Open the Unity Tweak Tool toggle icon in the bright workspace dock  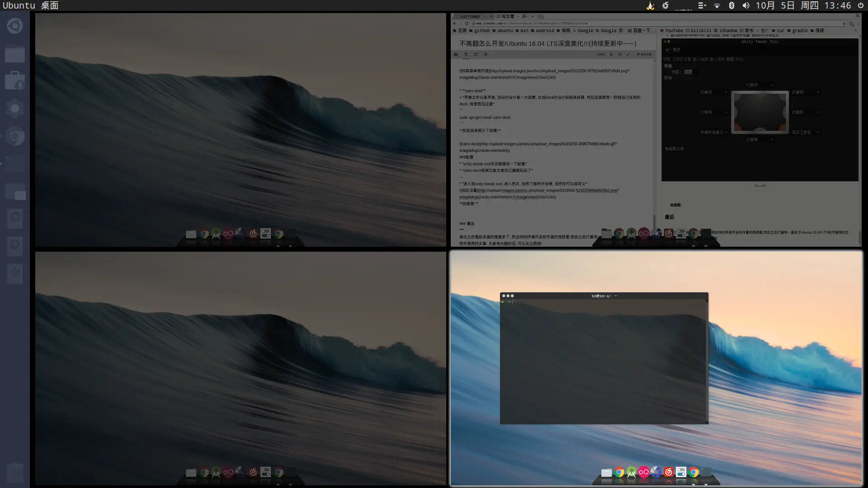[681, 472]
